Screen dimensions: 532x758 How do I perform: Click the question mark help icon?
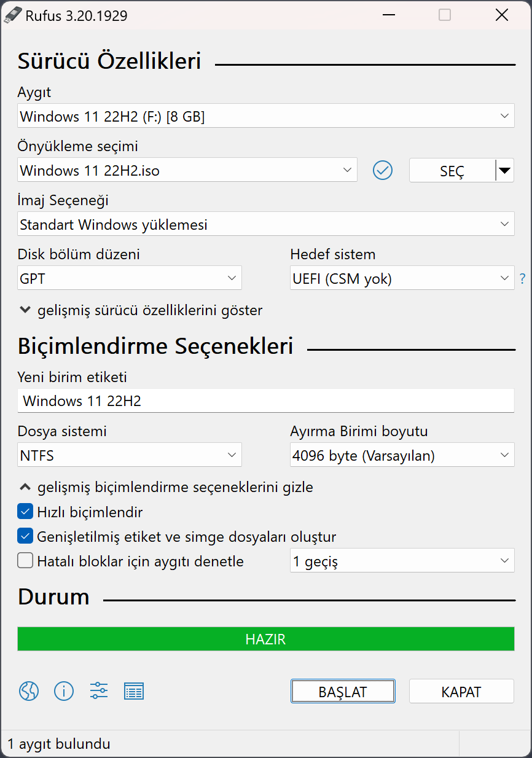click(x=523, y=278)
